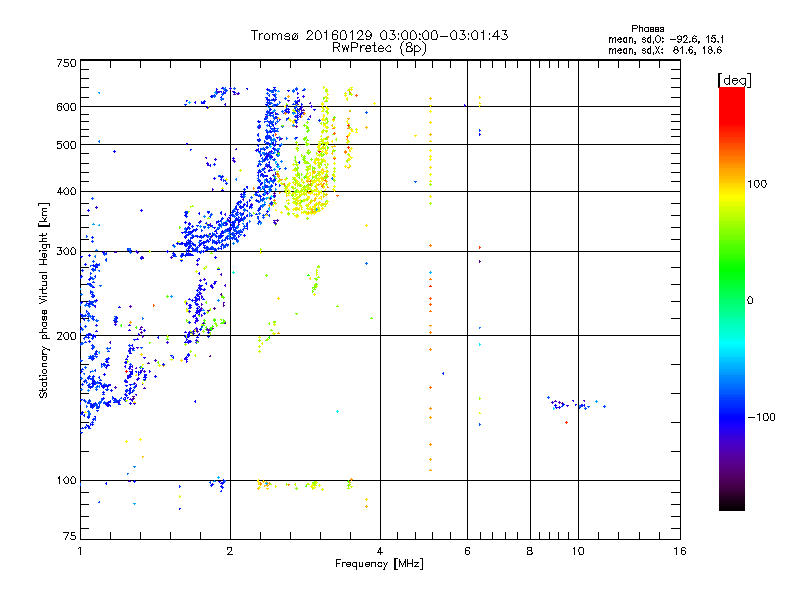Click the y-axis tick label '750'
Screen dimensions: 800x600
click(66, 63)
